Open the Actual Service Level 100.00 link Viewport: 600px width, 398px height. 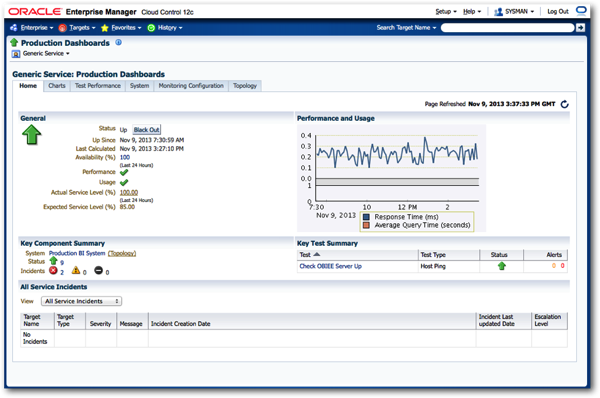129,192
